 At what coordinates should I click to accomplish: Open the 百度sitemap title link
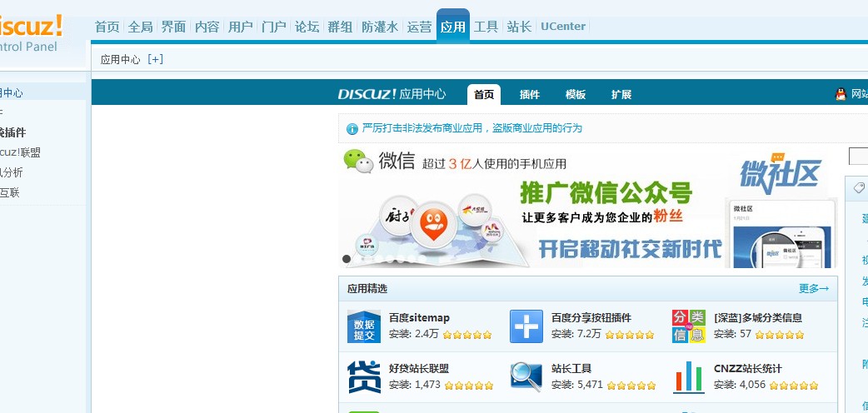419,318
